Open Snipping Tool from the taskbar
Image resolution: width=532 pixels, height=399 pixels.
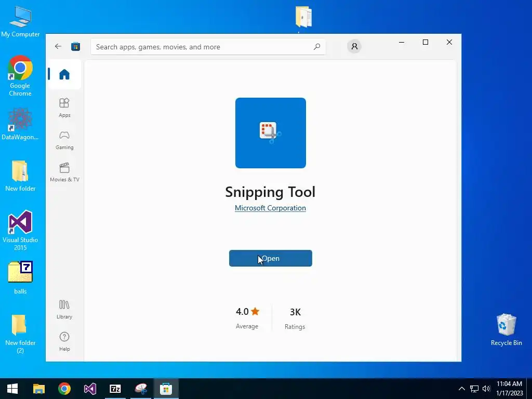point(141,389)
